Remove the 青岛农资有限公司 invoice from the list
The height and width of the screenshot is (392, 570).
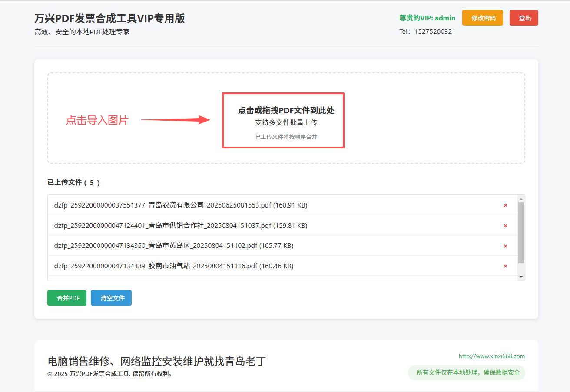pyautogui.click(x=505, y=205)
